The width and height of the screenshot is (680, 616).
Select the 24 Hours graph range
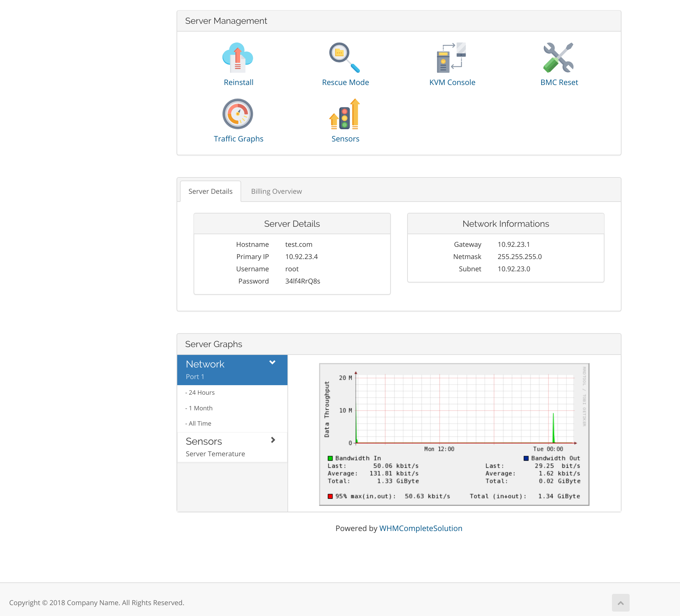200,393
